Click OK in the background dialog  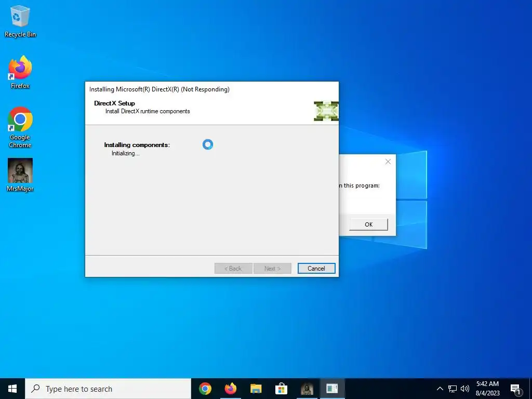coord(368,224)
